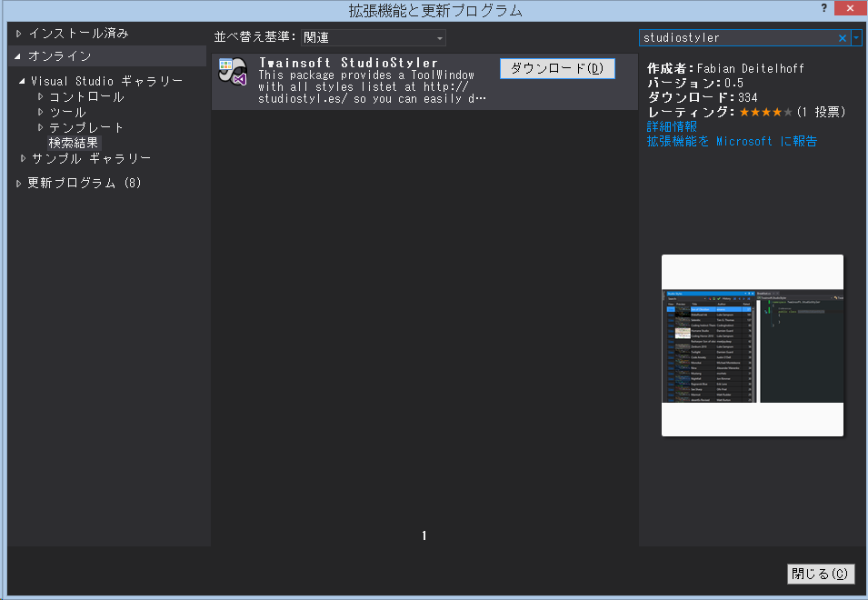Open the search box dropdown arrow
Viewport: 868px width, 600px height.
(x=856, y=37)
